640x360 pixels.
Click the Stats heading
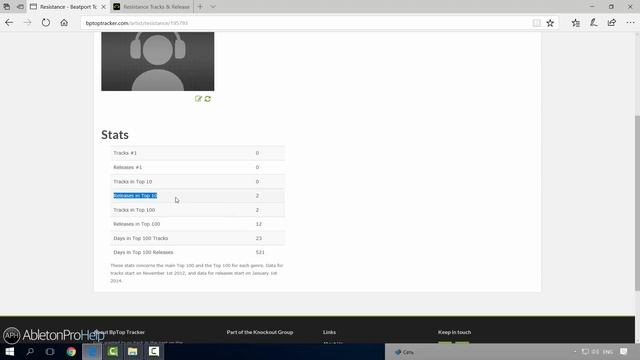115,135
